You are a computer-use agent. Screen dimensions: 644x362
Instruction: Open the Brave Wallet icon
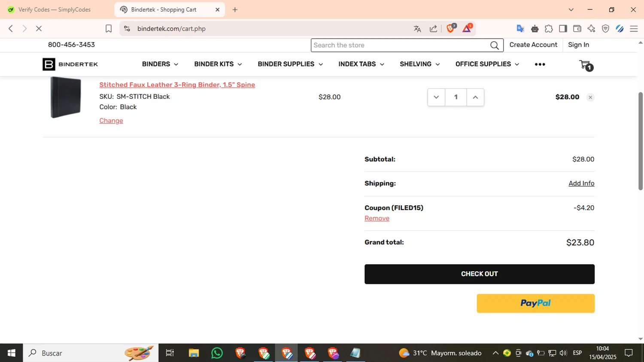(577, 29)
